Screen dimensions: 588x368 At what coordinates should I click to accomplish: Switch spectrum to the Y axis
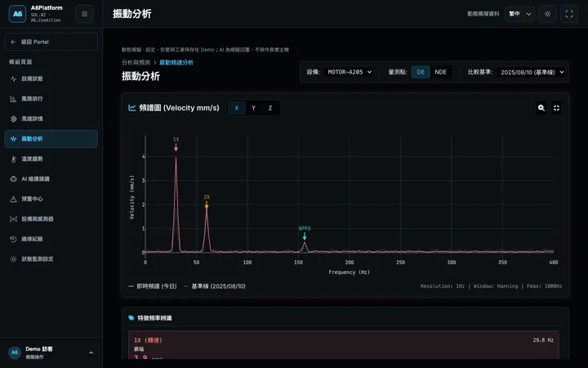[253, 108]
